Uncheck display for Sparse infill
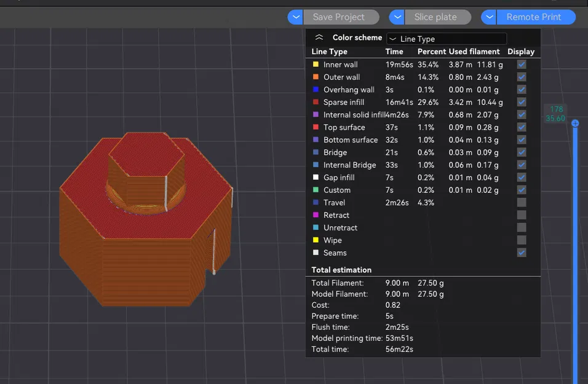This screenshot has width=588, height=384. tap(522, 102)
